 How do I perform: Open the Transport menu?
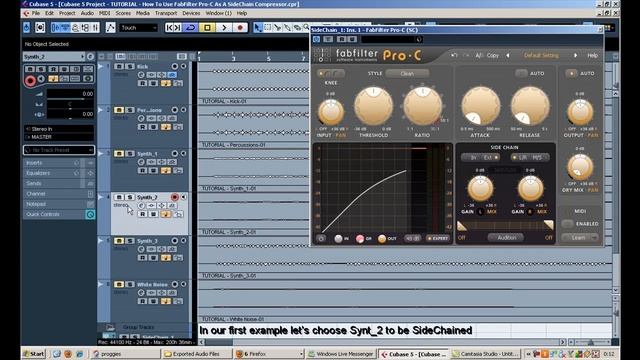coord(166,13)
